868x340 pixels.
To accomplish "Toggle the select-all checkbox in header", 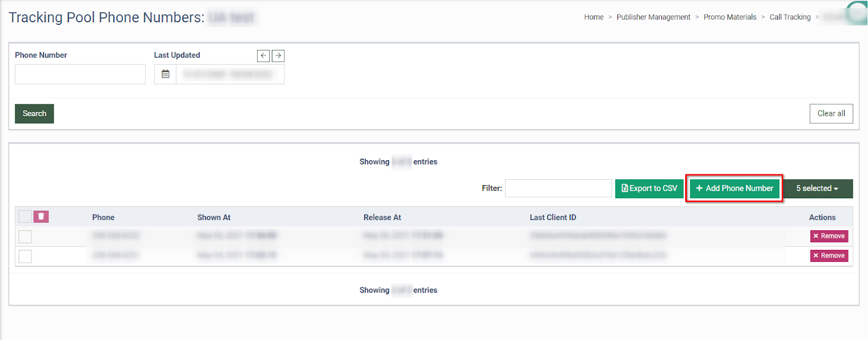I will 25,217.
